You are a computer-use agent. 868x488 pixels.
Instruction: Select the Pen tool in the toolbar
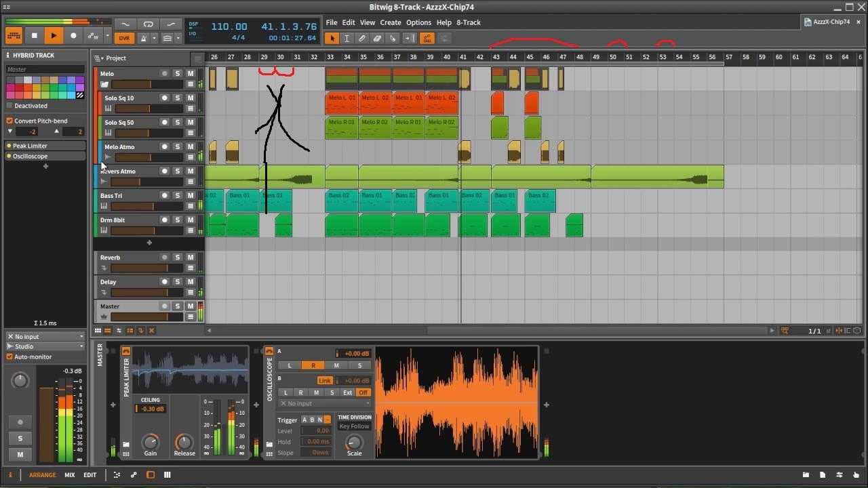tap(362, 38)
